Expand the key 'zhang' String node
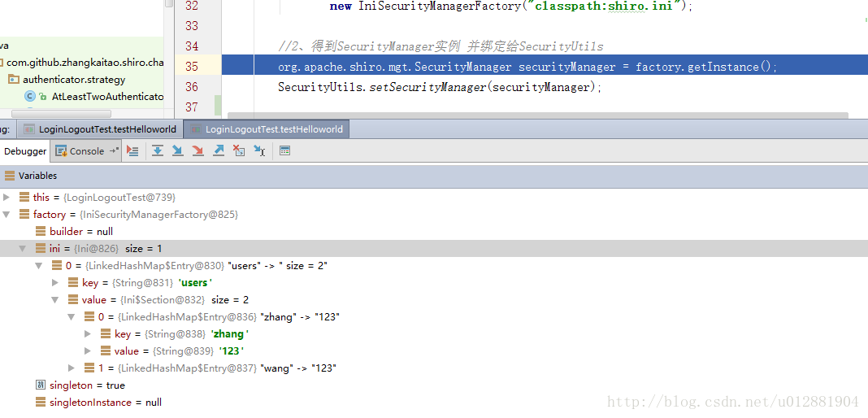Image resolution: width=868 pixels, height=418 pixels. click(88, 334)
